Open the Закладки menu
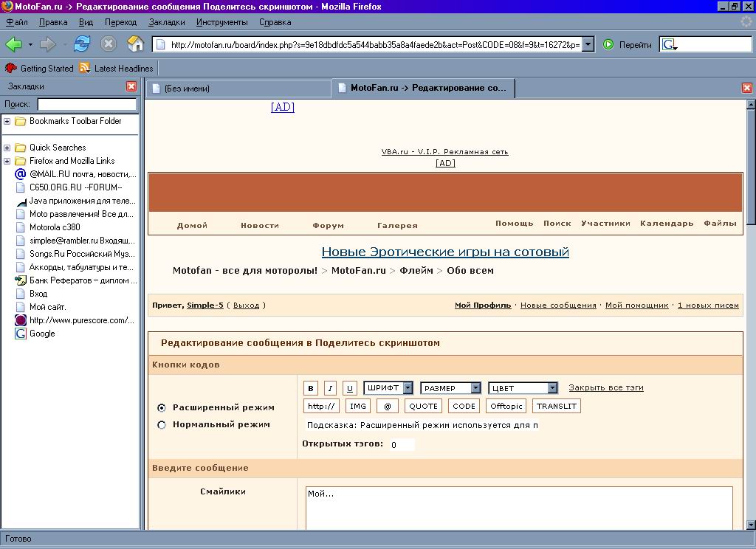The image size is (756, 549). (x=167, y=22)
